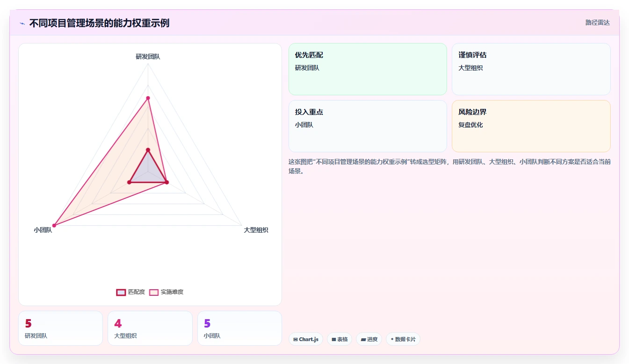Click the 数据卡片 chip sparkle icon
Screen dimensions: 629x364
click(x=392, y=339)
